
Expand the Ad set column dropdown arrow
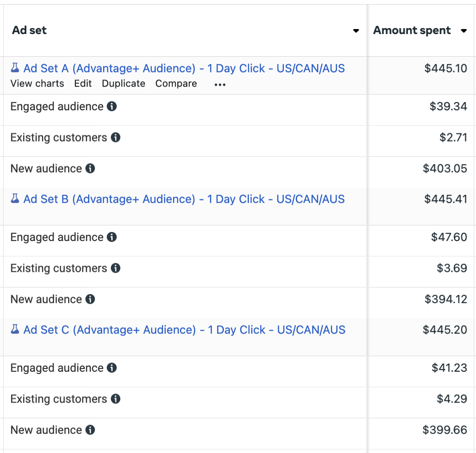356,31
